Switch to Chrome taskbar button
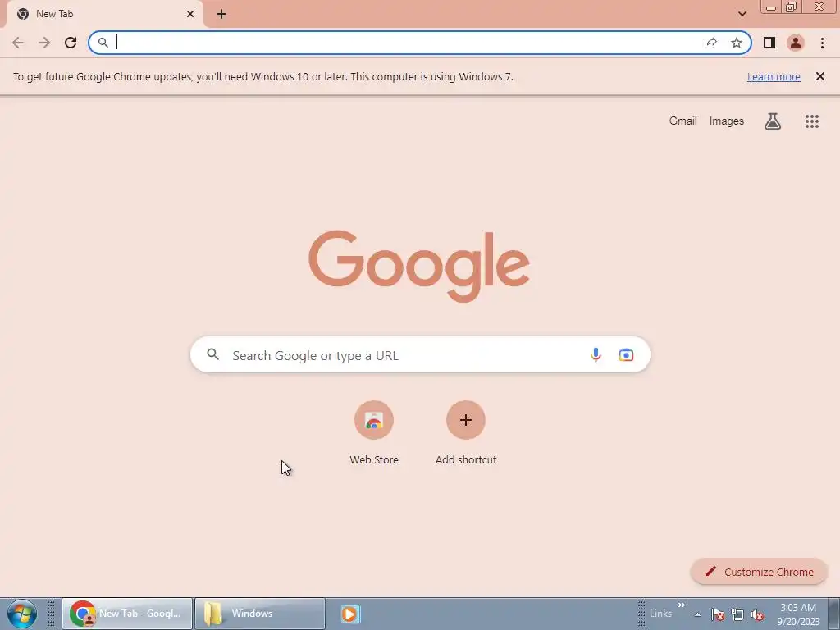 tap(127, 614)
